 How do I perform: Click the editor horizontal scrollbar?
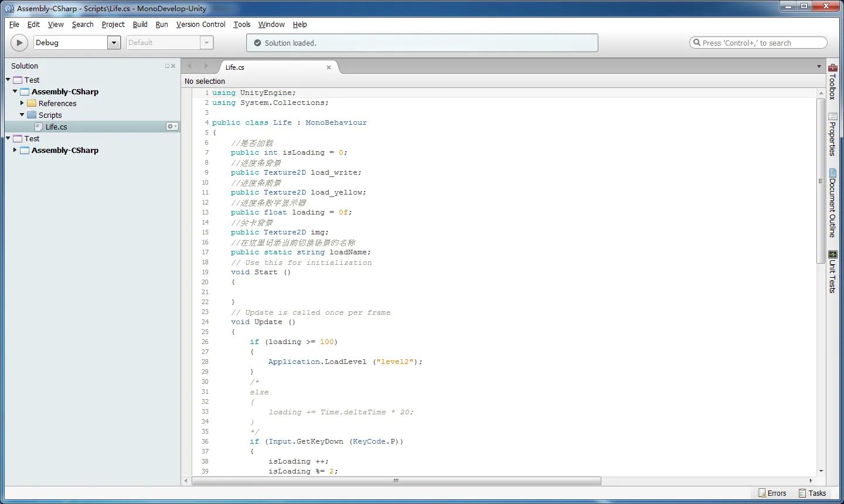pos(396,481)
